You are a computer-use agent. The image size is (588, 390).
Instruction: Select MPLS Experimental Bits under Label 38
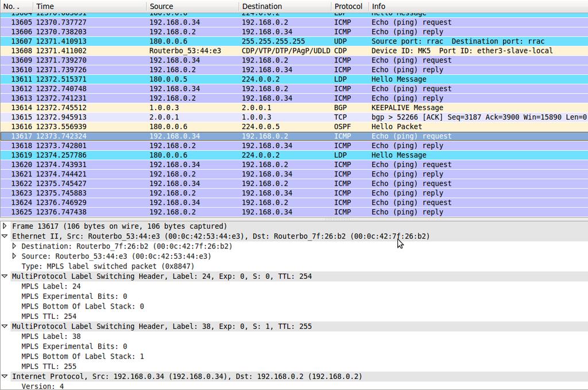pos(74,346)
